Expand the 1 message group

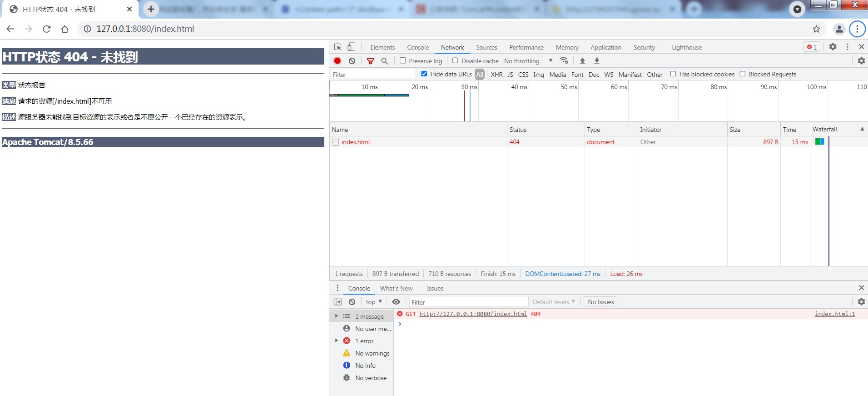coord(337,316)
